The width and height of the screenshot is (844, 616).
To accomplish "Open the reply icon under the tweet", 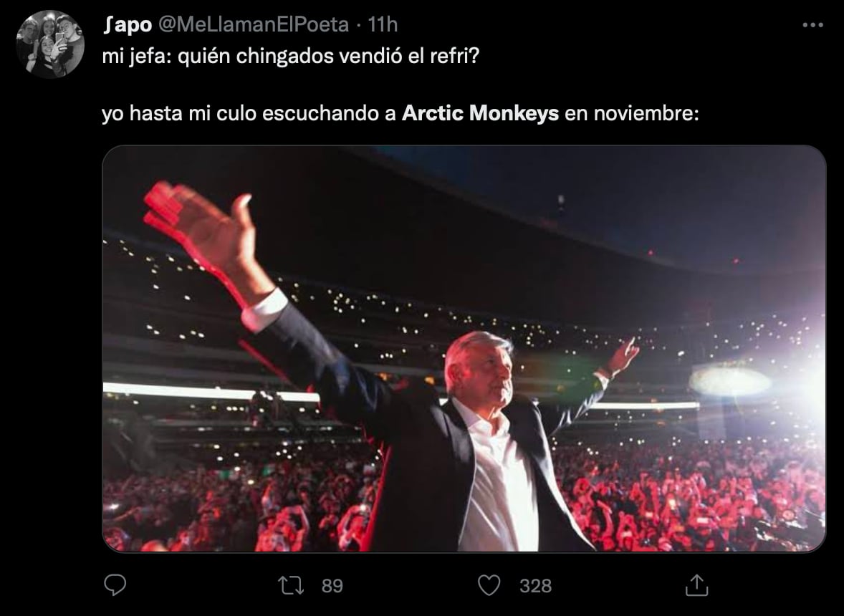I will point(115,584).
